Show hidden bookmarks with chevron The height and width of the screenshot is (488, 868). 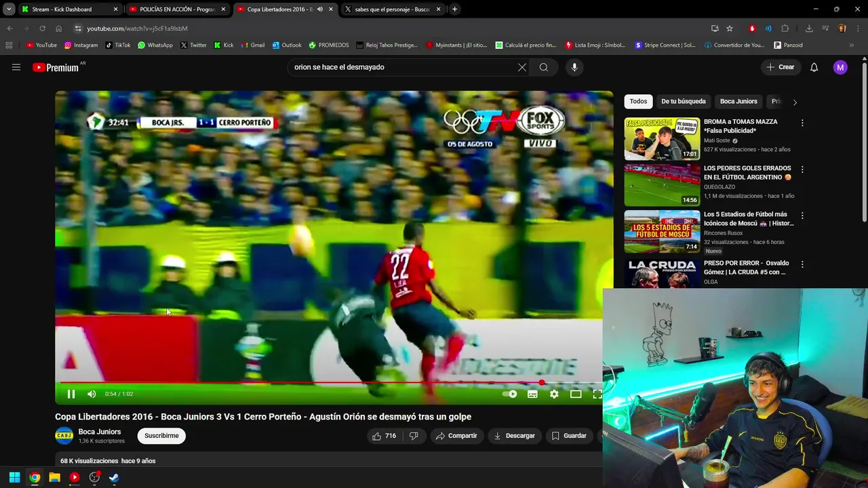coord(852,45)
